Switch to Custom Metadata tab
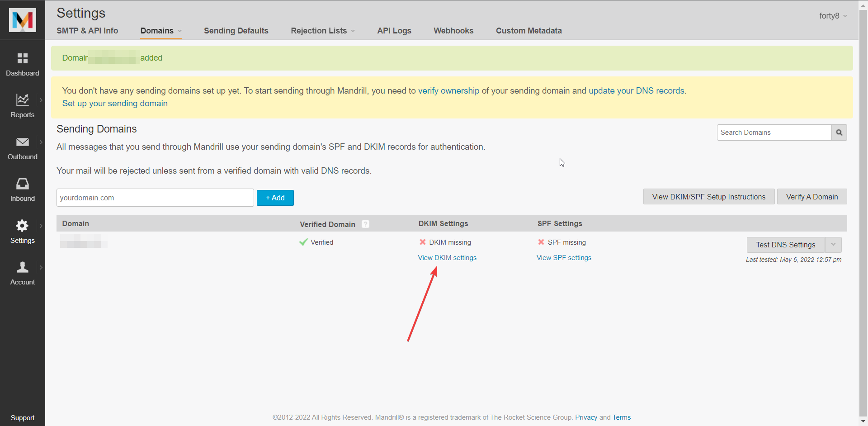 (x=529, y=31)
